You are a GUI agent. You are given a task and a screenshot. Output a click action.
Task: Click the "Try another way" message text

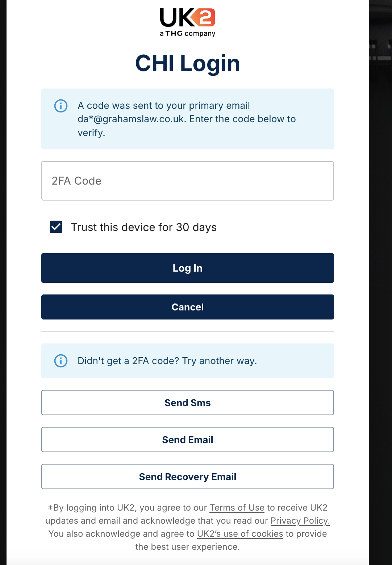tap(167, 361)
